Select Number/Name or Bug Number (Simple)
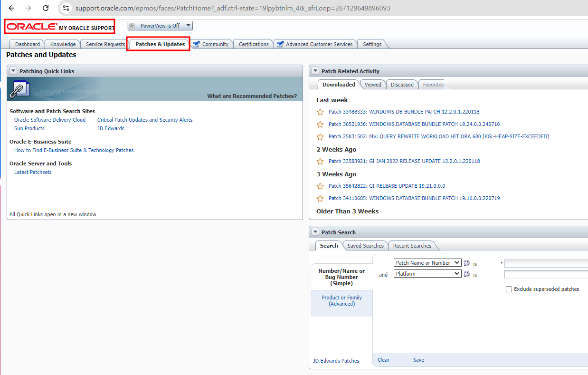Screen dimensions: 588x375 coord(341,277)
